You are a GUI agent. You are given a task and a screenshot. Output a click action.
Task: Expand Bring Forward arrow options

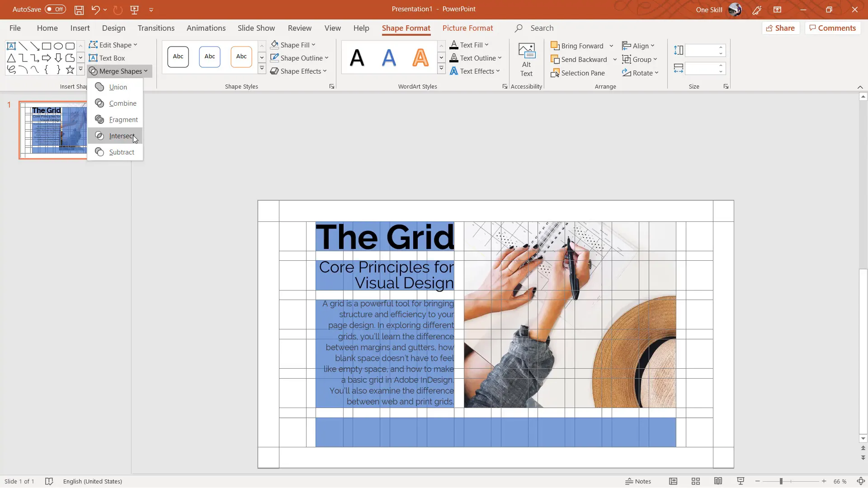coord(611,46)
